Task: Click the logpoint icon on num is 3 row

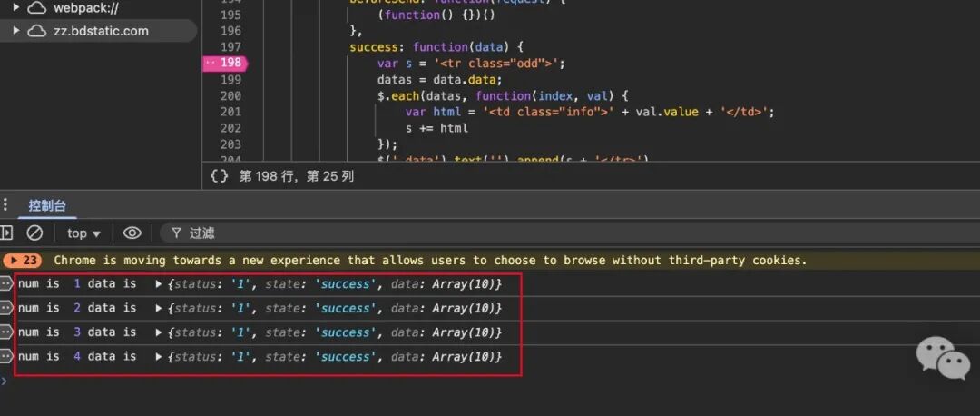Action: click(x=6, y=332)
